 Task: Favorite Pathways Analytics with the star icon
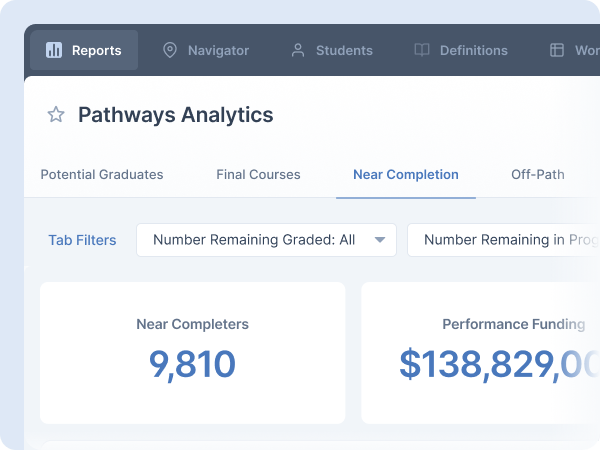point(56,115)
